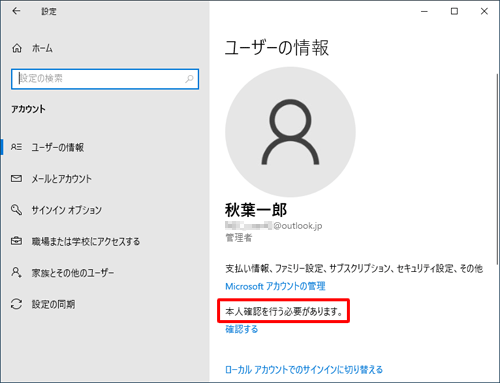
Task: Click the envelope icon for メールとアカウント
Action: 16,178
